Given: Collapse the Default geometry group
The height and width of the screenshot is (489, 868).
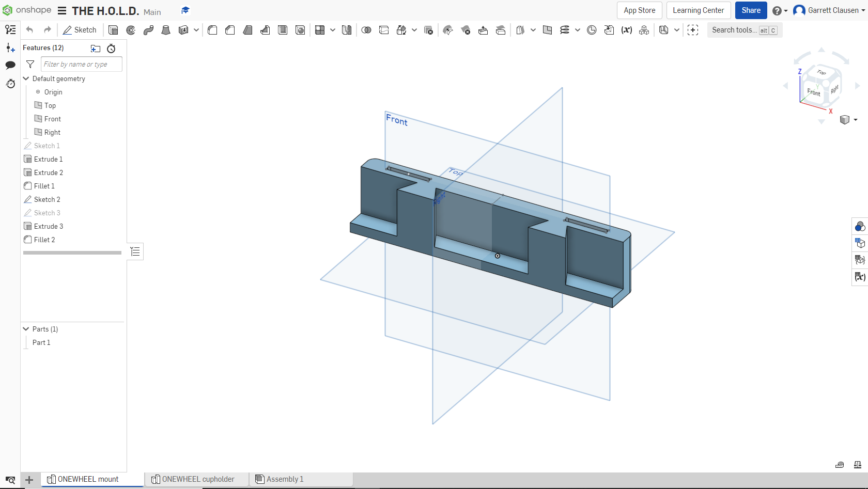Looking at the screenshot, I should (x=26, y=78).
